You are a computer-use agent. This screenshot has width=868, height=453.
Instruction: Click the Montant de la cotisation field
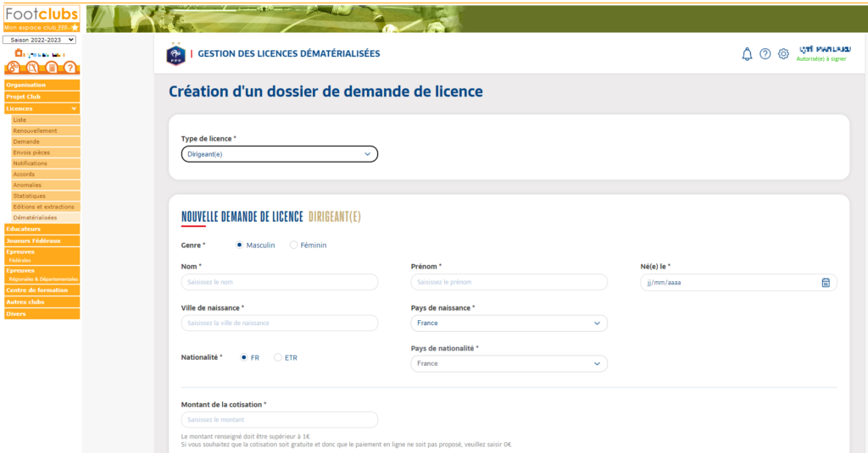280,420
